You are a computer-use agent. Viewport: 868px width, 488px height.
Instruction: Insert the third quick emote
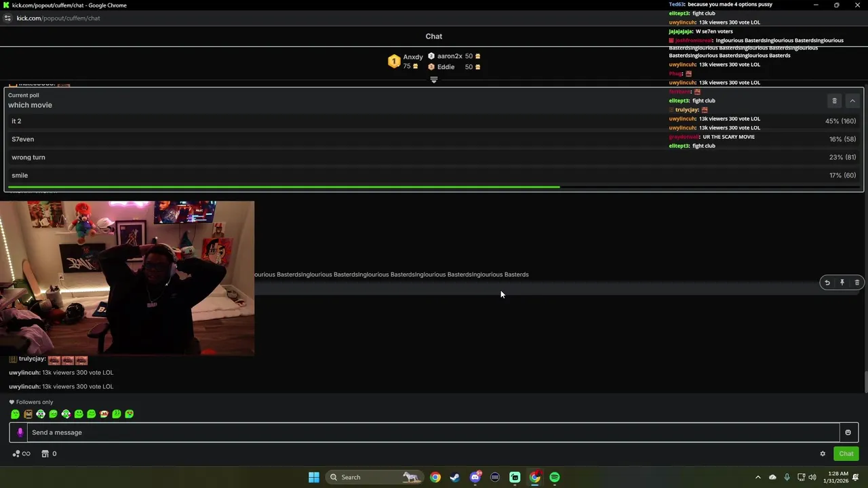coord(41,414)
